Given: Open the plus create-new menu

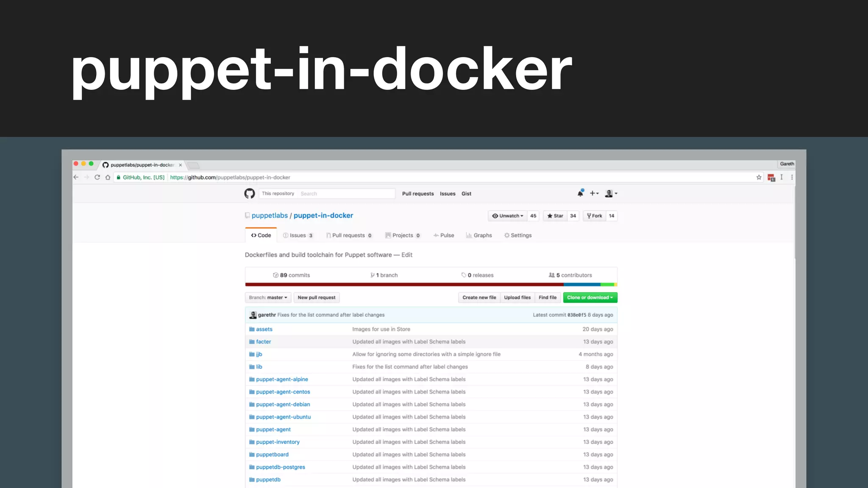Looking at the screenshot, I should 594,193.
